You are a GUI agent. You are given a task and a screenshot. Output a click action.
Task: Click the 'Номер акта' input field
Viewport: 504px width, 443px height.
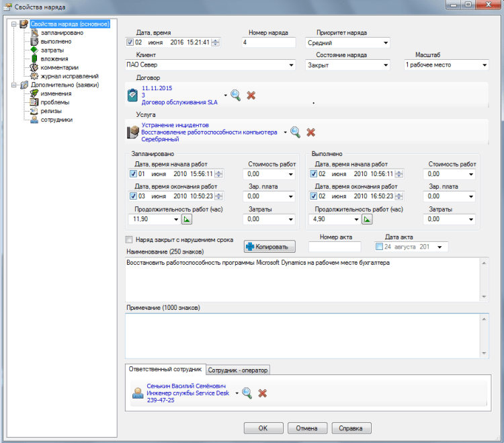[335, 247]
